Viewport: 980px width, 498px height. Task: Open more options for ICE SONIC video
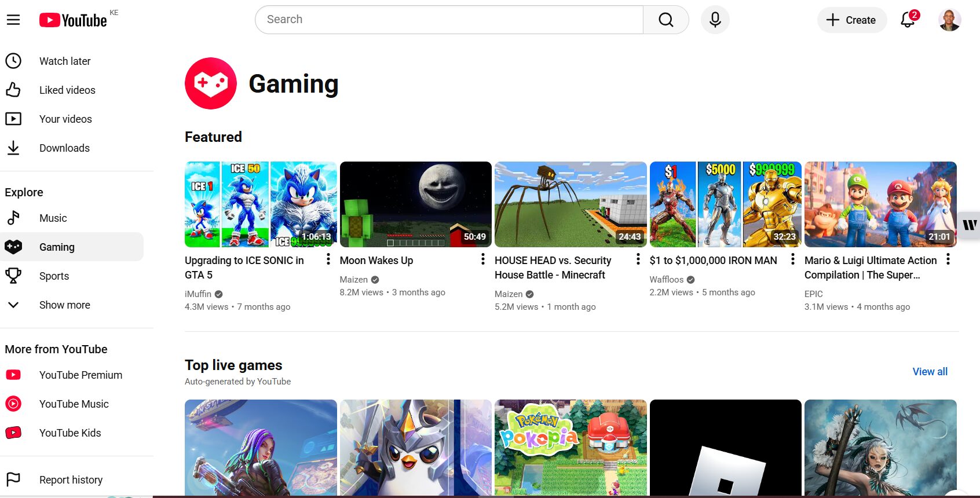tap(328, 259)
